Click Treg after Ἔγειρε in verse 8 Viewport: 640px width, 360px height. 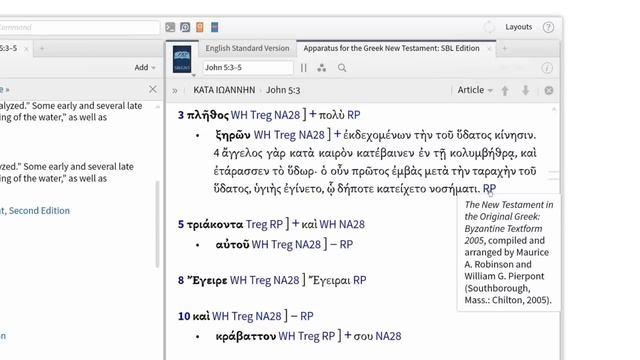click(x=260, y=280)
